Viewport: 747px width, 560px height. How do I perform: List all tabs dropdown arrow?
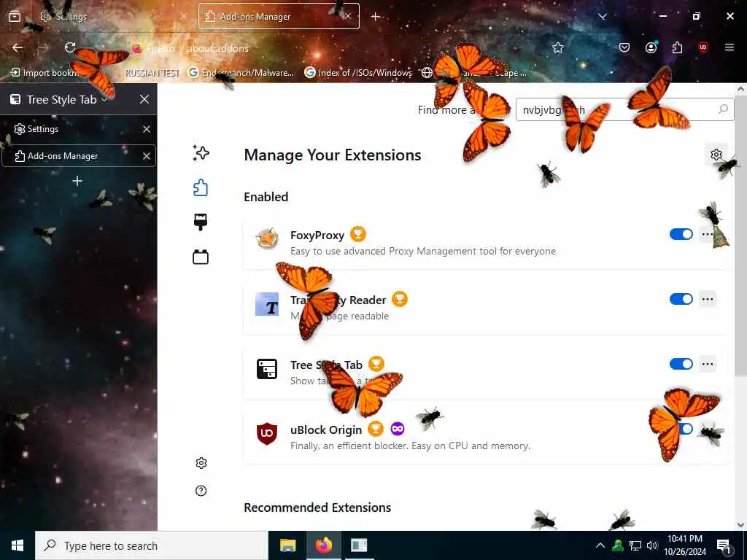pos(602,16)
